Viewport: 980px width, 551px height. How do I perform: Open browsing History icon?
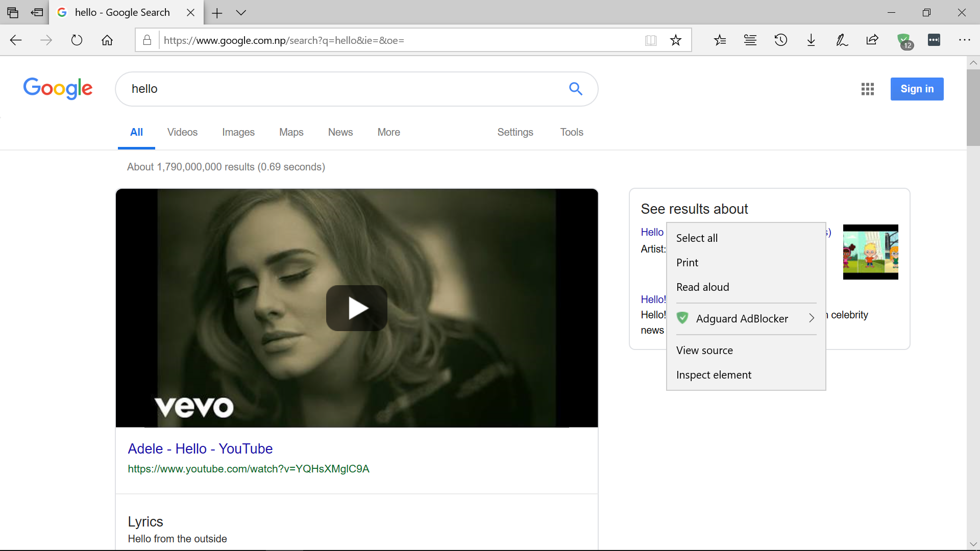pos(781,40)
